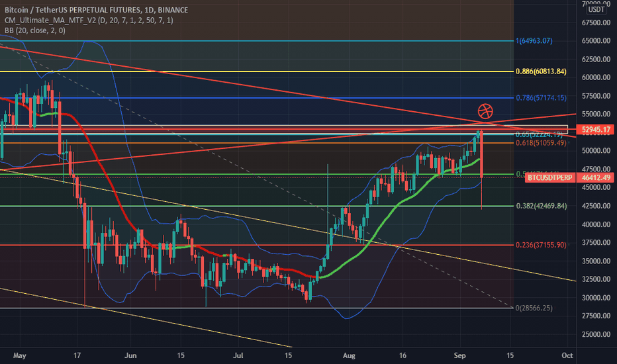Click the 25000.00 price axis label
The width and height of the screenshot is (617, 364).
596,334
